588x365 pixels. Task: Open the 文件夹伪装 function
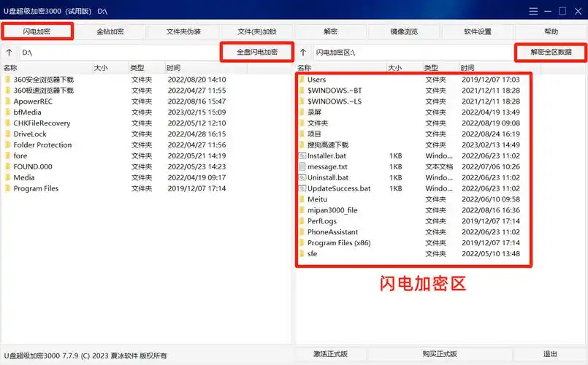pyautogui.click(x=183, y=32)
